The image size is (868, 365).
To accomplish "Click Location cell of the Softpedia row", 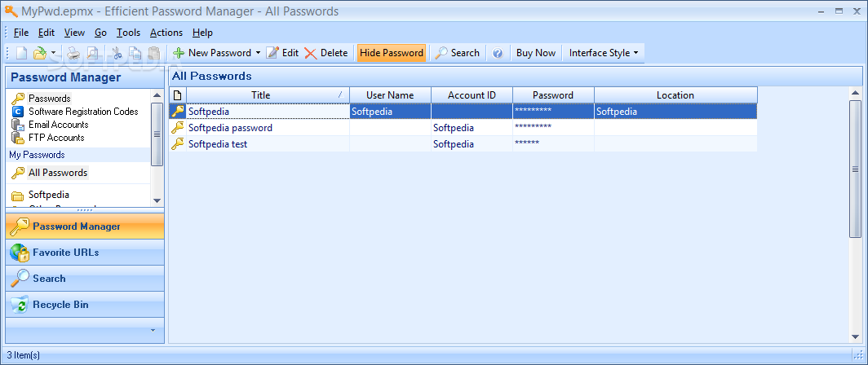I will (675, 111).
